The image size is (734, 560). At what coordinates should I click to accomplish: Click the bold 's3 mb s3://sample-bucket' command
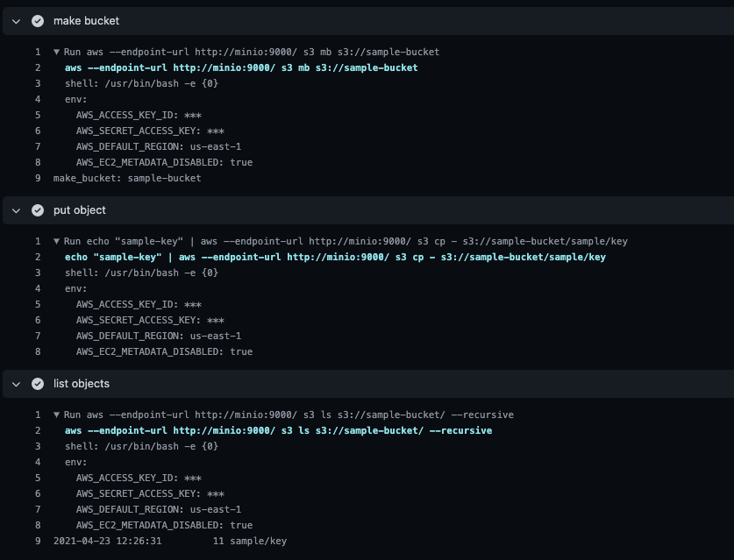(x=241, y=67)
